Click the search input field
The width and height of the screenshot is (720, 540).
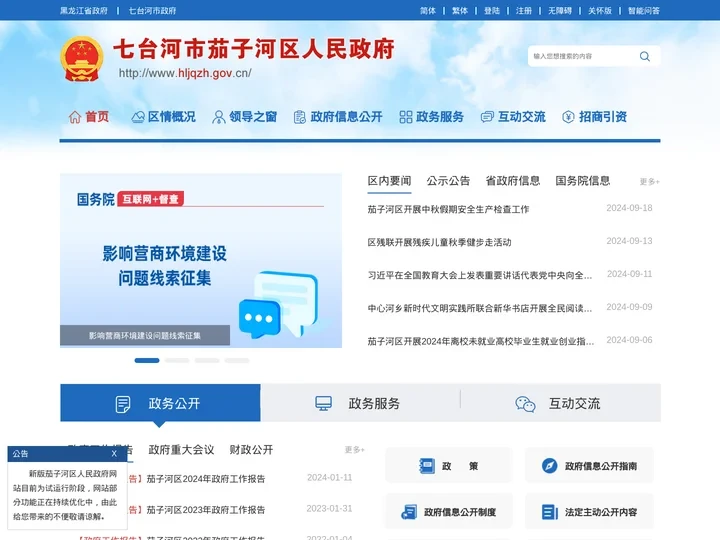(583, 56)
